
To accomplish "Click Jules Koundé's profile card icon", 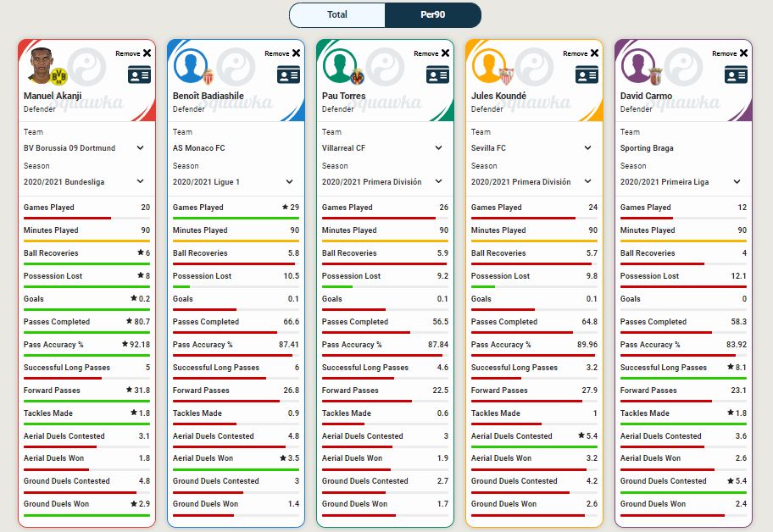I will pyautogui.click(x=587, y=75).
